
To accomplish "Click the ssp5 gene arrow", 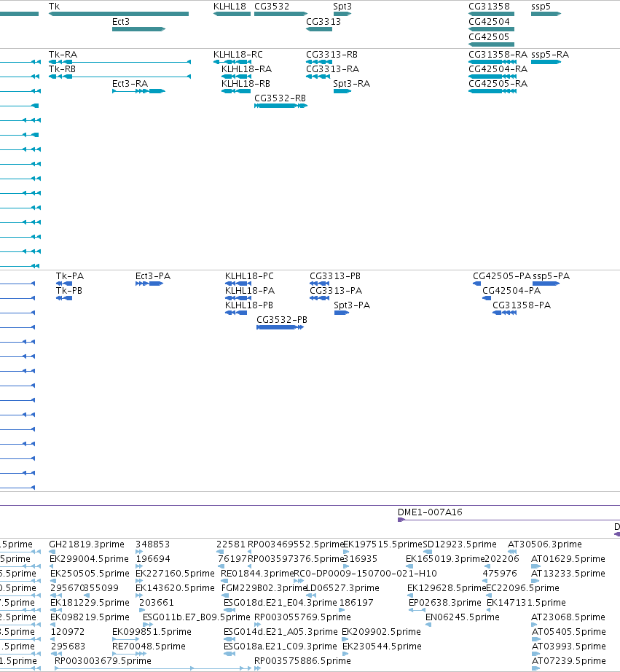I will tap(546, 14).
